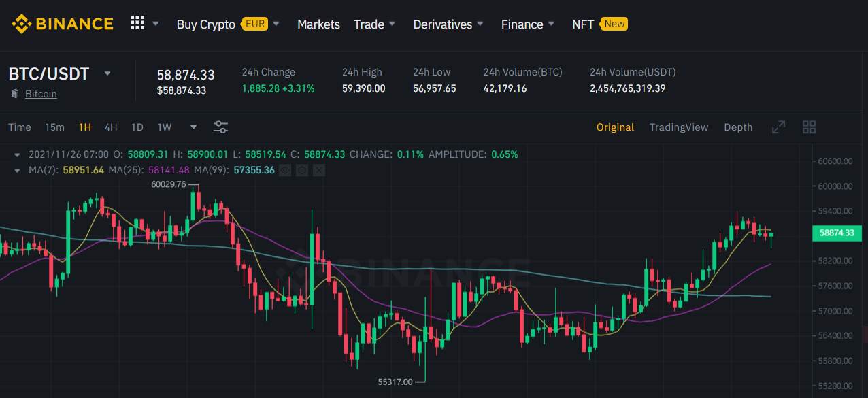Click the 55200.00 price axis label

pos(836,386)
